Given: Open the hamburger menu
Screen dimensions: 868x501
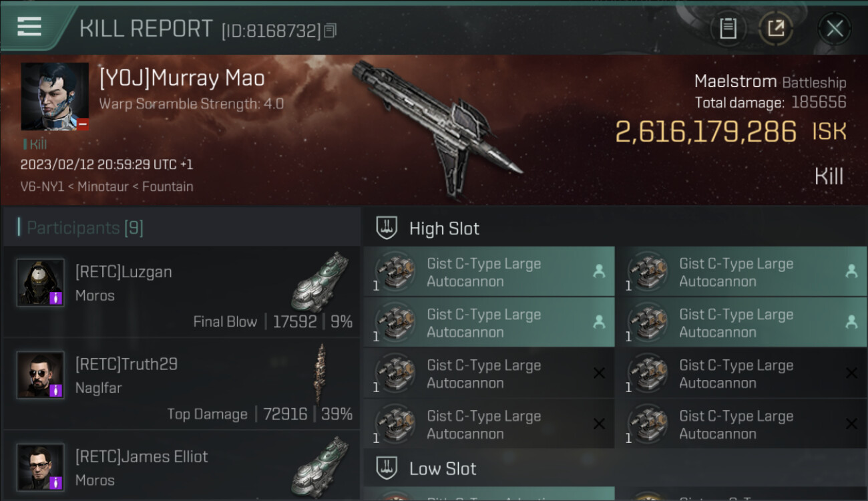Looking at the screenshot, I should tap(29, 27).
